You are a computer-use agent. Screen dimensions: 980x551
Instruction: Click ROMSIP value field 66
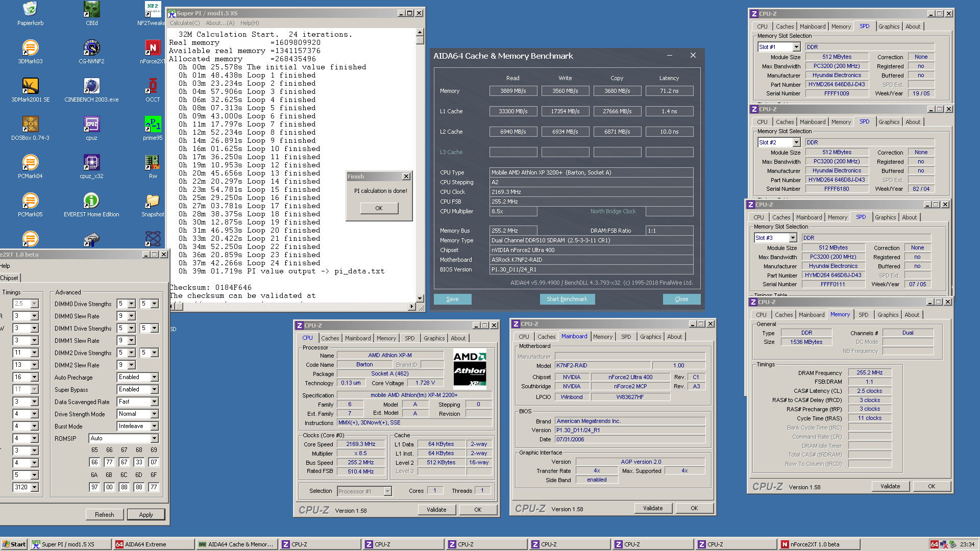coord(94,462)
